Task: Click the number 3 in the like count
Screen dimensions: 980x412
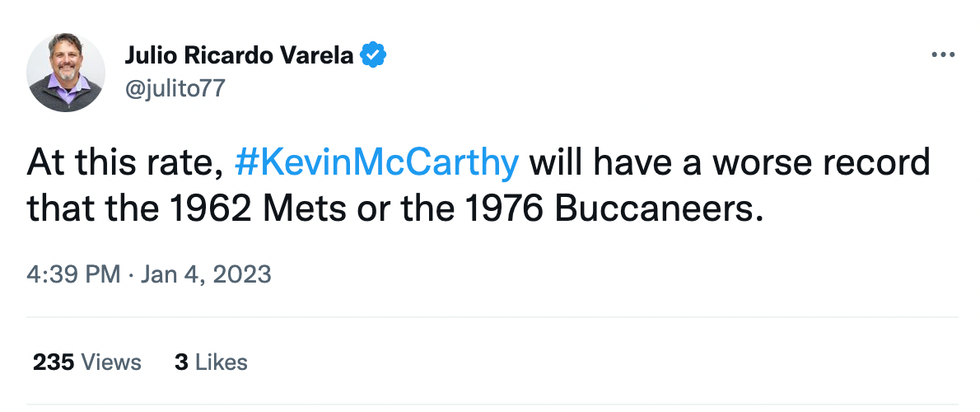Action: coord(180,361)
